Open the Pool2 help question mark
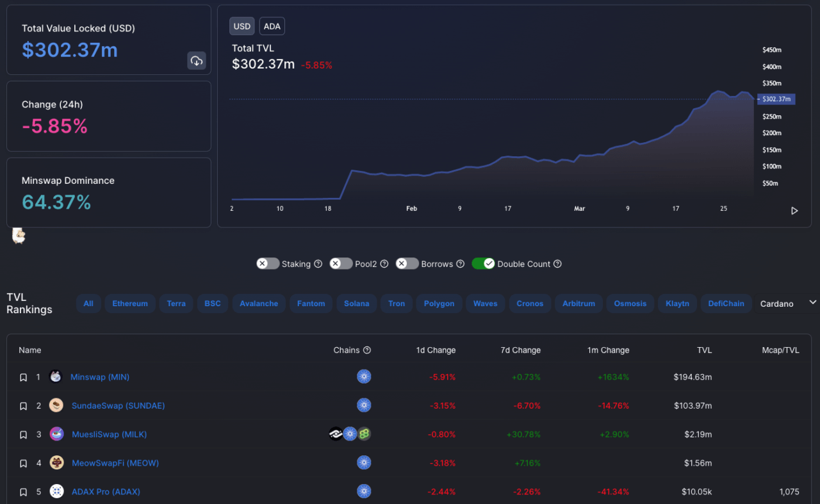Viewport: 820px width, 504px height. point(384,264)
